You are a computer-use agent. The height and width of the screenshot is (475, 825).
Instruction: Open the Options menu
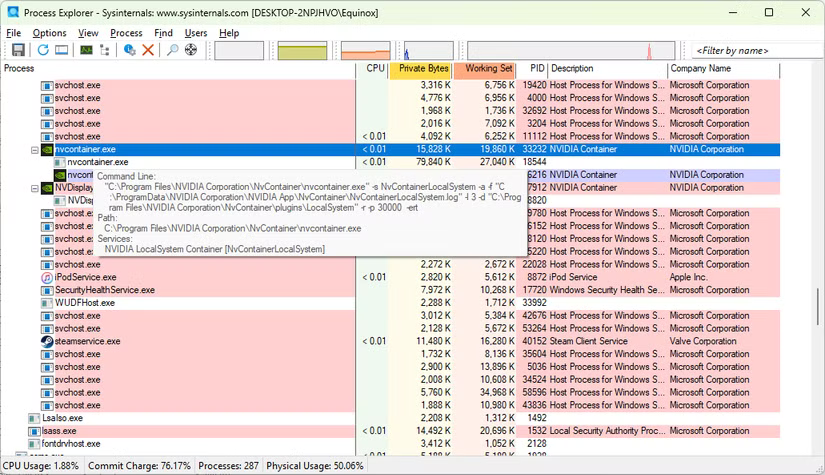[49, 33]
